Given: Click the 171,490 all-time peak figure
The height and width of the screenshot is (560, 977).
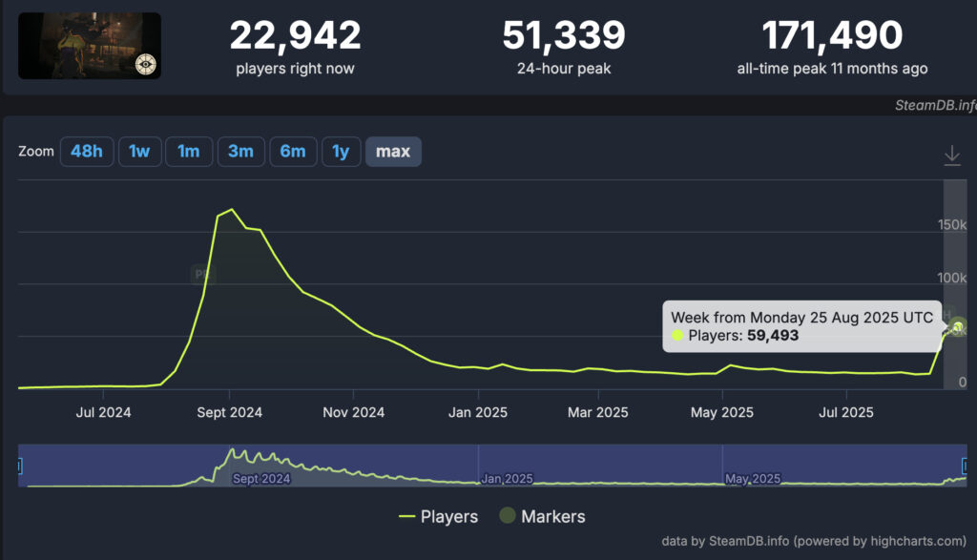Looking at the screenshot, I should [x=832, y=36].
